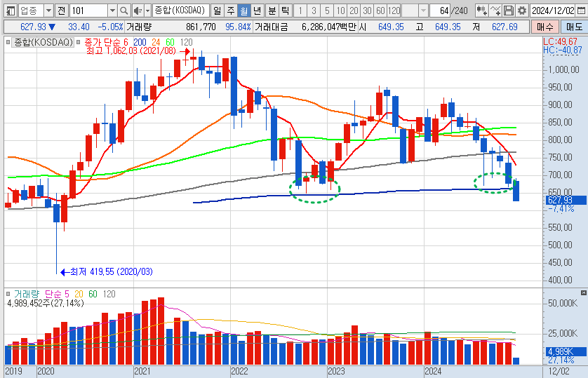Click the 종합(KOSDAQ) name field
This screenshot has width=588, height=378.
point(180,11)
